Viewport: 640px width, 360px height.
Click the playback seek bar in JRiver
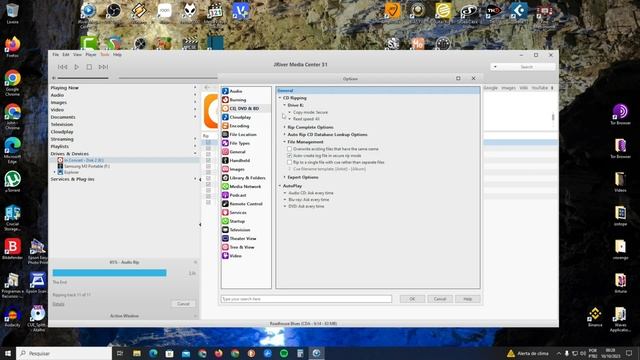click(168, 78)
